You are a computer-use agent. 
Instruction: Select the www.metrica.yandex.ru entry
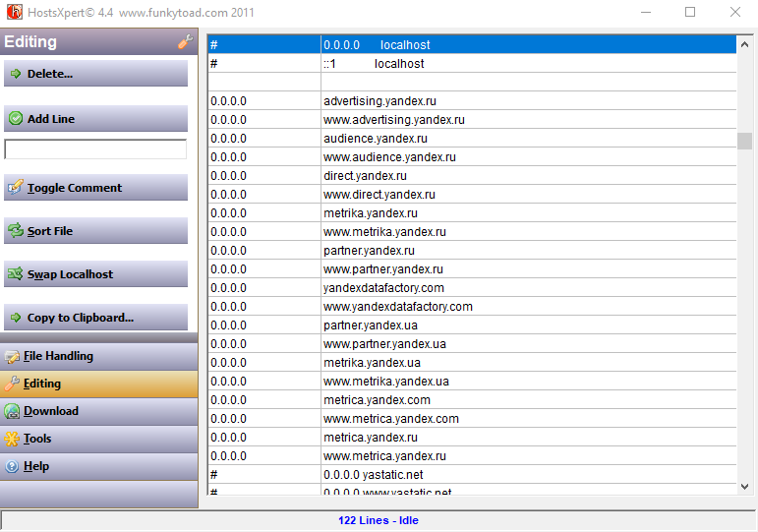coord(472,456)
